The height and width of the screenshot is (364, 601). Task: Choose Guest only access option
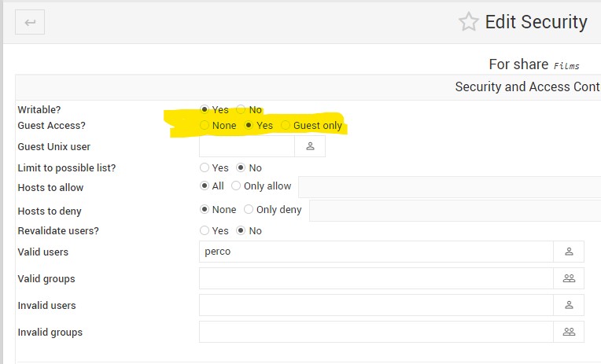[x=286, y=126]
